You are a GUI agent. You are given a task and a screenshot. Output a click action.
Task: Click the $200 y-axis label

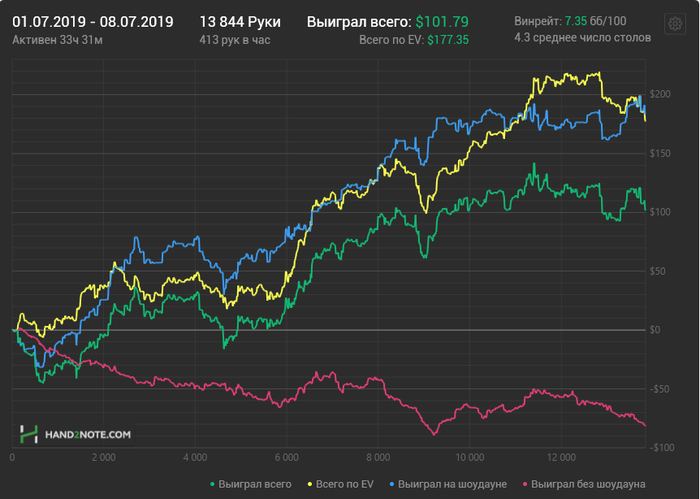click(658, 94)
